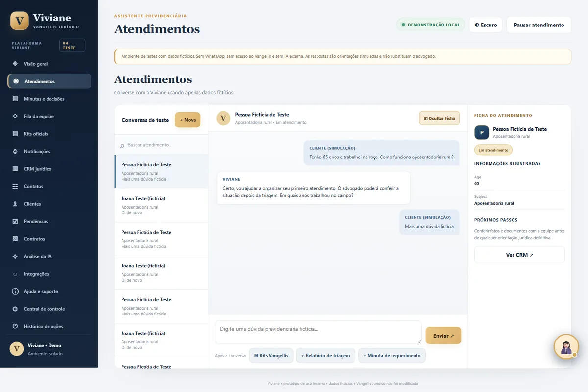Start a new conversation with Nova
Viewport: 588px width, 392px height.
tap(188, 120)
